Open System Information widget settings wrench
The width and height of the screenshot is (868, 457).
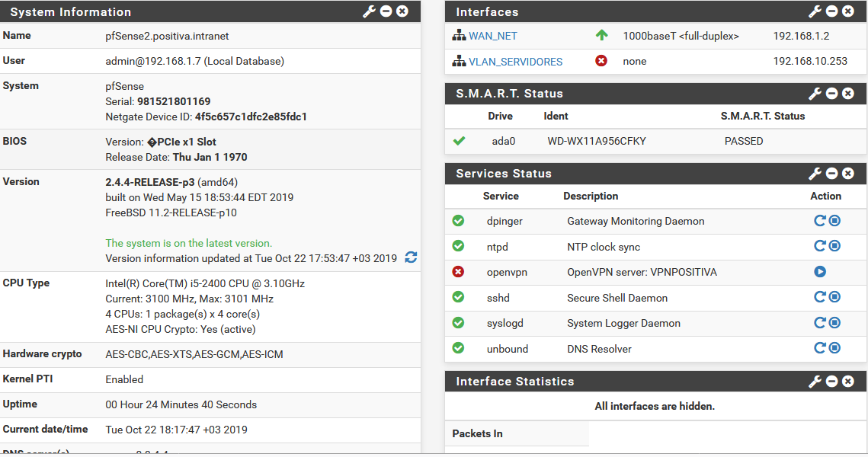370,11
